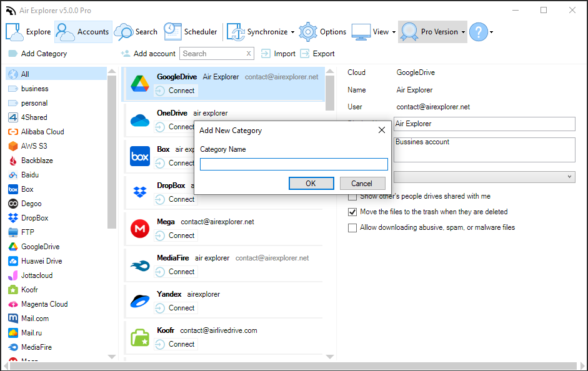Click the Box account logo icon
This screenshot has width=588, height=371.
pyautogui.click(x=140, y=156)
